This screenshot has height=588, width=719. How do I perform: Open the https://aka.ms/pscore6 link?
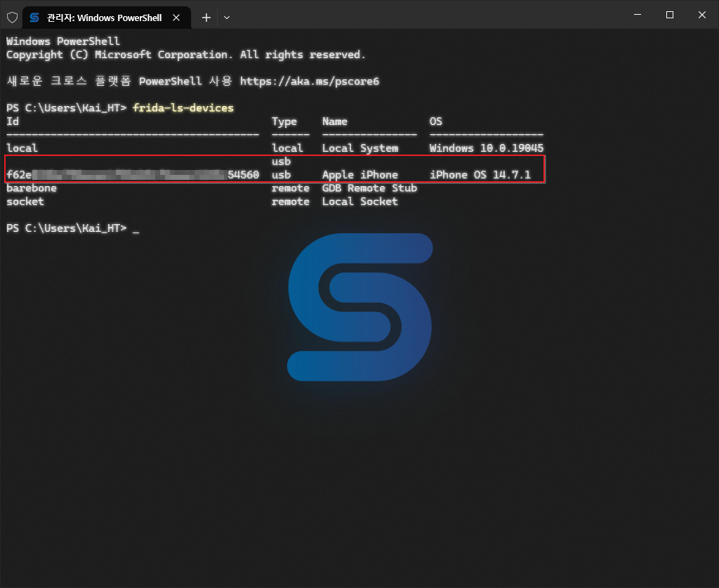point(310,81)
